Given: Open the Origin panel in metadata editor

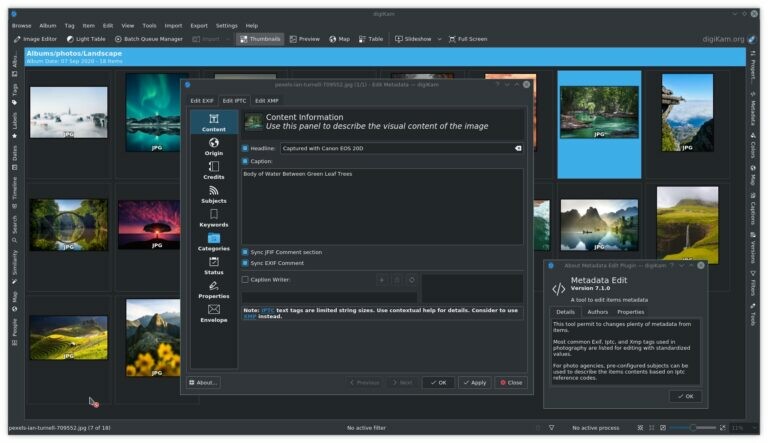Looking at the screenshot, I should pos(213,146).
